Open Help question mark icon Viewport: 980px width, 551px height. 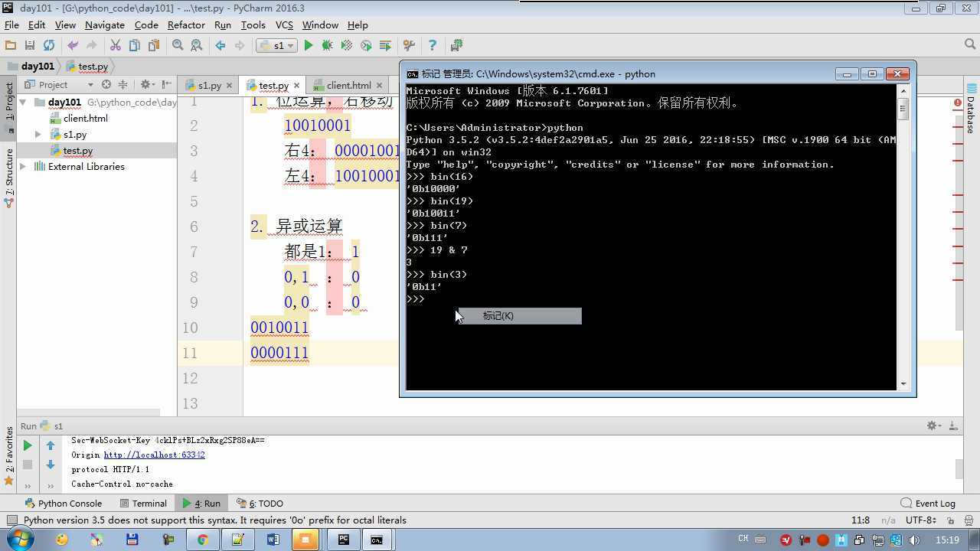pyautogui.click(x=432, y=46)
